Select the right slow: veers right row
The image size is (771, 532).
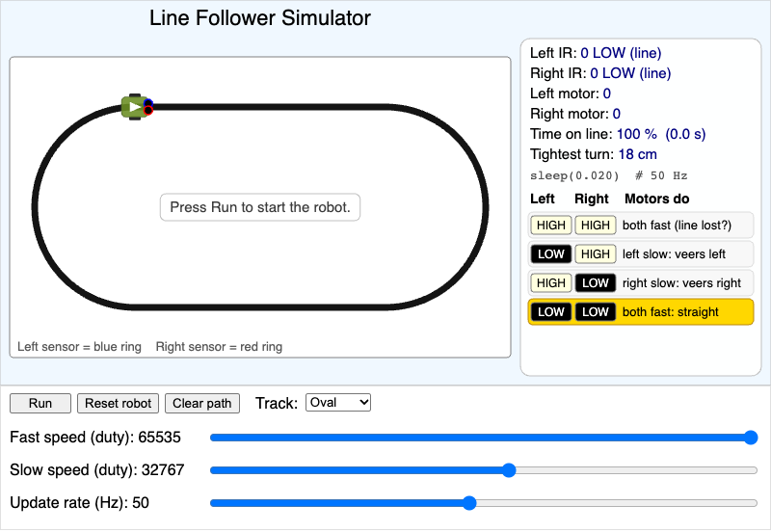tap(641, 283)
